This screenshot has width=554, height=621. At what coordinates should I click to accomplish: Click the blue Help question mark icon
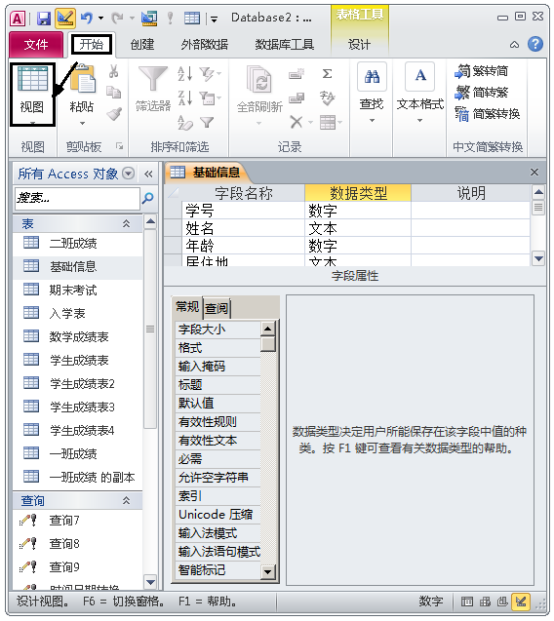tap(535, 44)
